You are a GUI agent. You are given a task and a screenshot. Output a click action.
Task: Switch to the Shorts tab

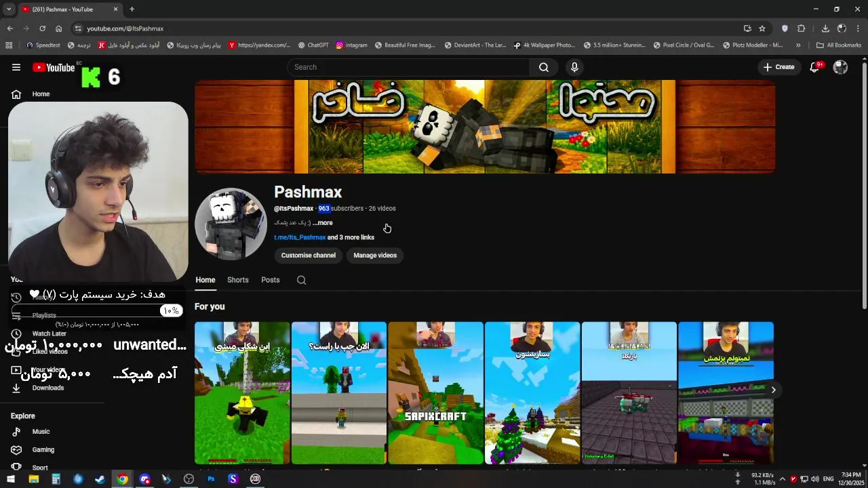click(x=238, y=280)
